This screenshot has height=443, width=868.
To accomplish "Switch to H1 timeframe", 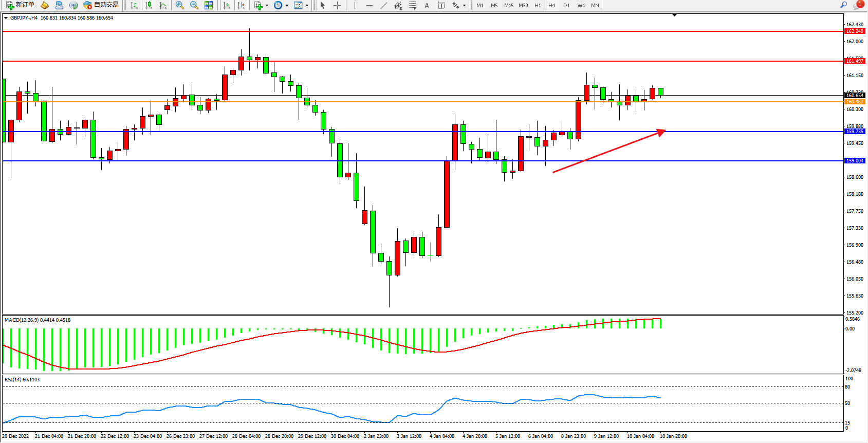I will pyautogui.click(x=538, y=5).
